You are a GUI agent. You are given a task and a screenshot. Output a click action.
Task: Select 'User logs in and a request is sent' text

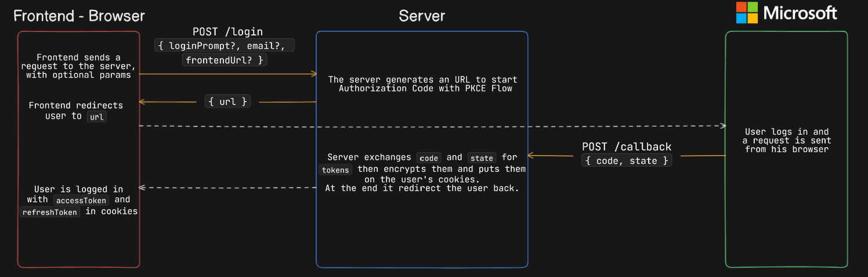tap(787, 136)
